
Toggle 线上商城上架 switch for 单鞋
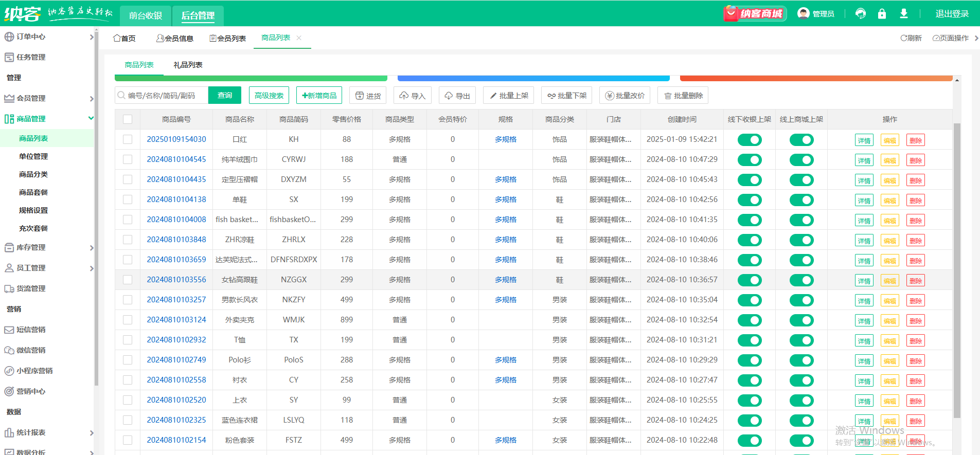coord(801,200)
